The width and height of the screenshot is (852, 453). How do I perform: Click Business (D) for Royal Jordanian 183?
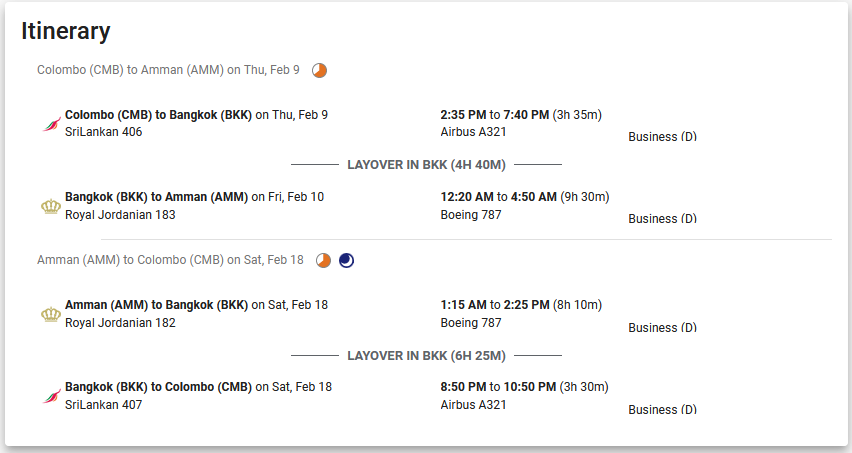[662, 219]
